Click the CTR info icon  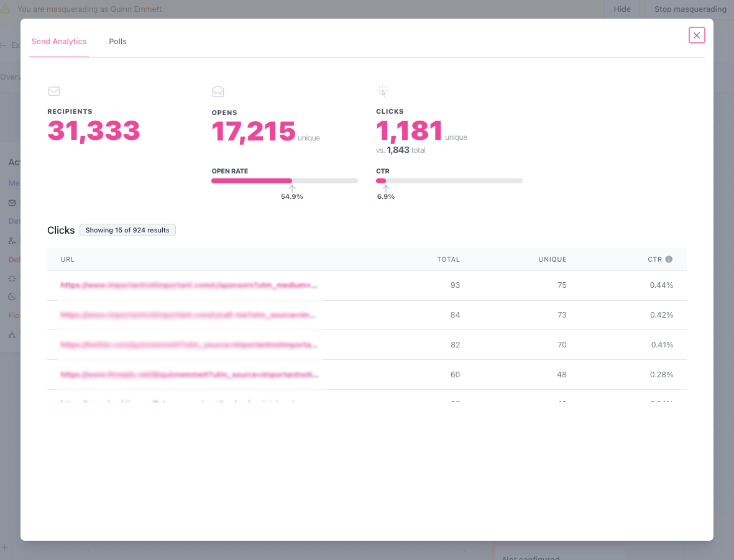(669, 259)
